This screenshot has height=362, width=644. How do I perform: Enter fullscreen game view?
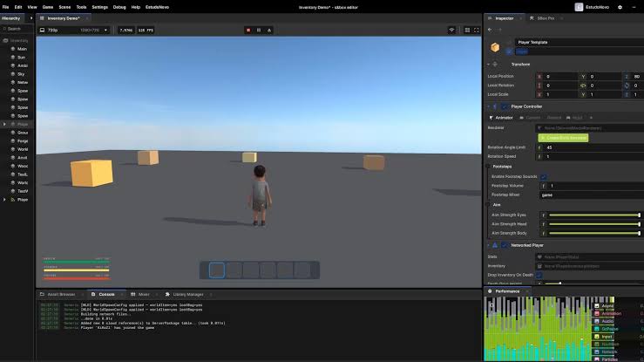pyautogui.click(x=477, y=30)
